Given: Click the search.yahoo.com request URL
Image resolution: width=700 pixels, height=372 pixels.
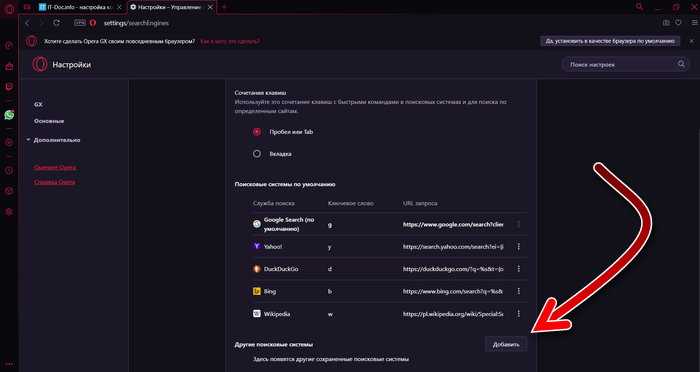Looking at the screenshot, I should (x=453, y=247).
